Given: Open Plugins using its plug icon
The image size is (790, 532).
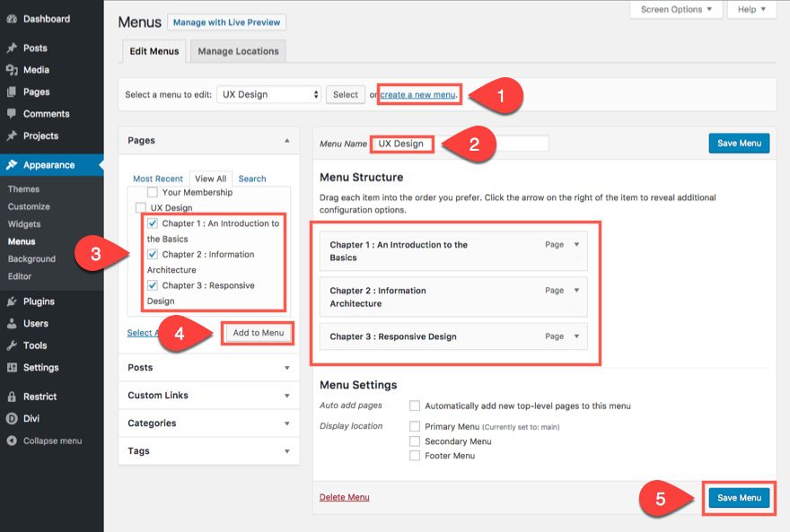Looking at the screenshot, I should [x=12, y=302].
